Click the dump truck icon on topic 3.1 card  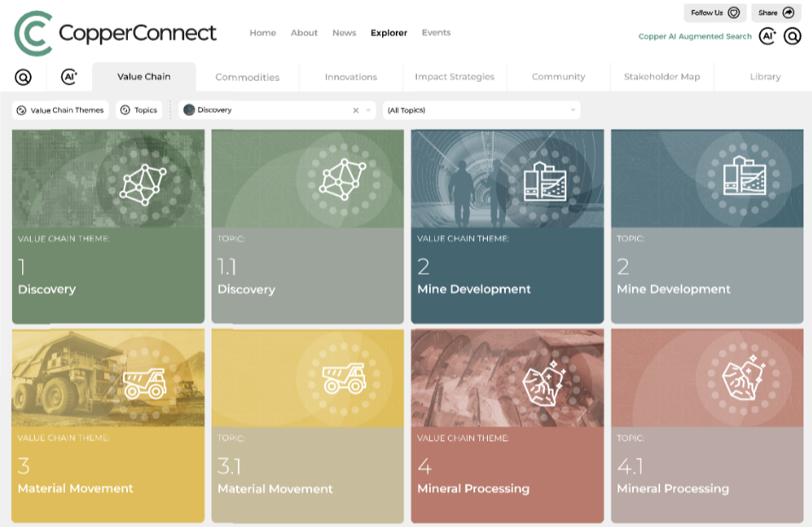(345, 379)
